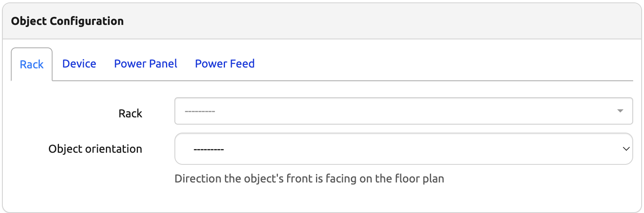Click blank space left of the Rack label
The image size is (644, 213).
tap(60, 114)
